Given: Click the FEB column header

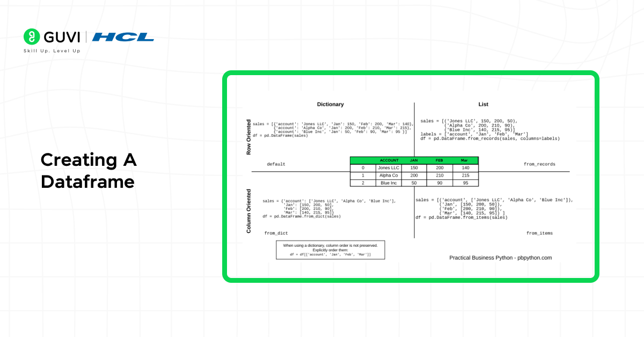Looking at the screenshot, I should coord(440,160).
